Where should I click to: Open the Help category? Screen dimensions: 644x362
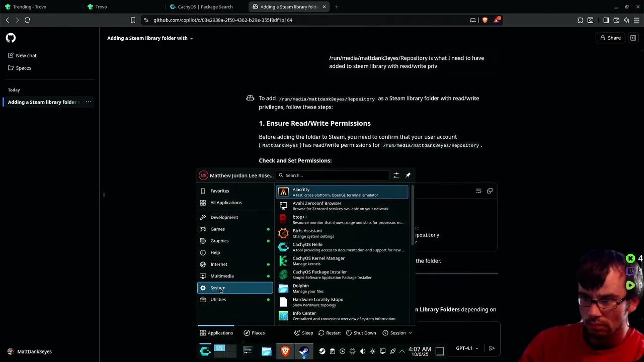(235, 252)
